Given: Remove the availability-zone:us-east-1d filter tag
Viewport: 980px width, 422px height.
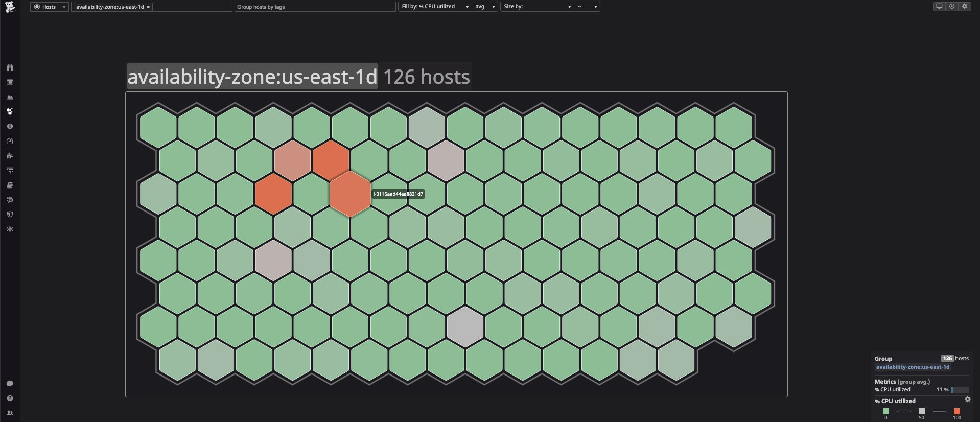Looking at the screenshot, I should point(148,7).
